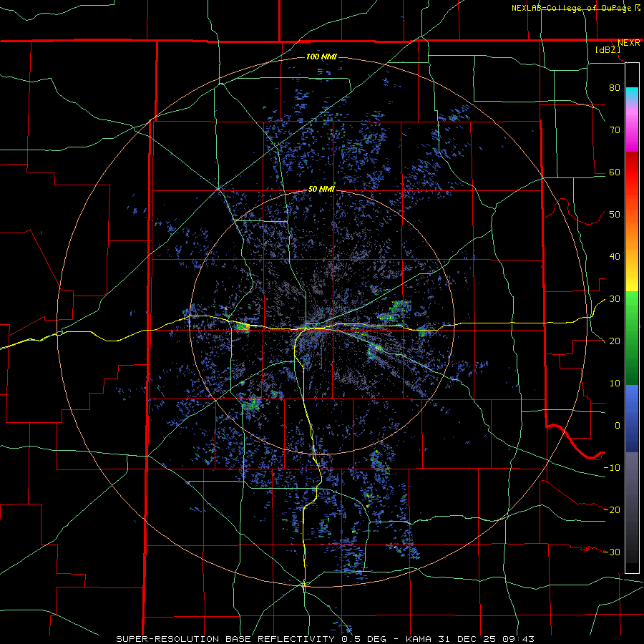Screen dimensions: 644x644
Task: Click the NEXR label above the legend
Action: [x=628, y=43]
